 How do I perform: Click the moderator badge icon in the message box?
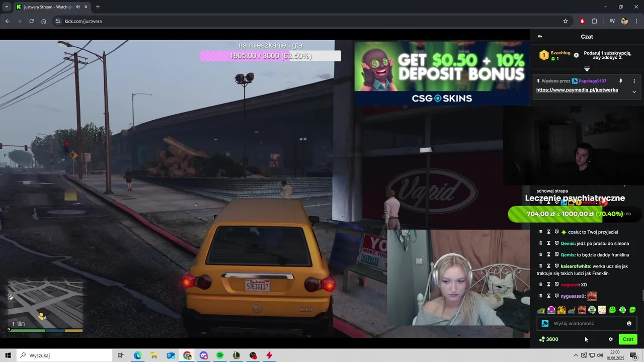pos(545,323)
